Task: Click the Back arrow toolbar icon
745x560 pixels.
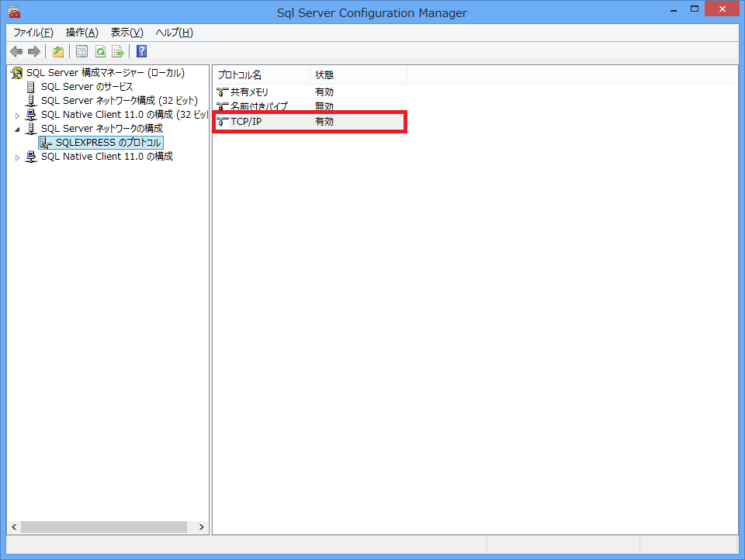Action: [16, 51]
